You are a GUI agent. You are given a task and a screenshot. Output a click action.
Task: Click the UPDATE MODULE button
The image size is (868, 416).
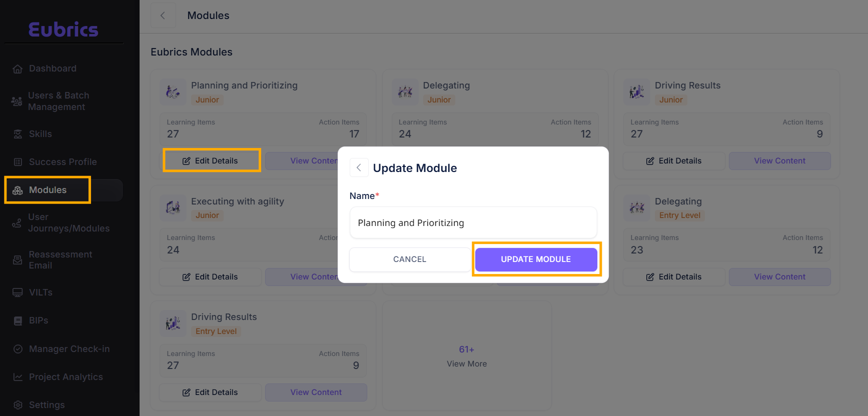[536, 259]
